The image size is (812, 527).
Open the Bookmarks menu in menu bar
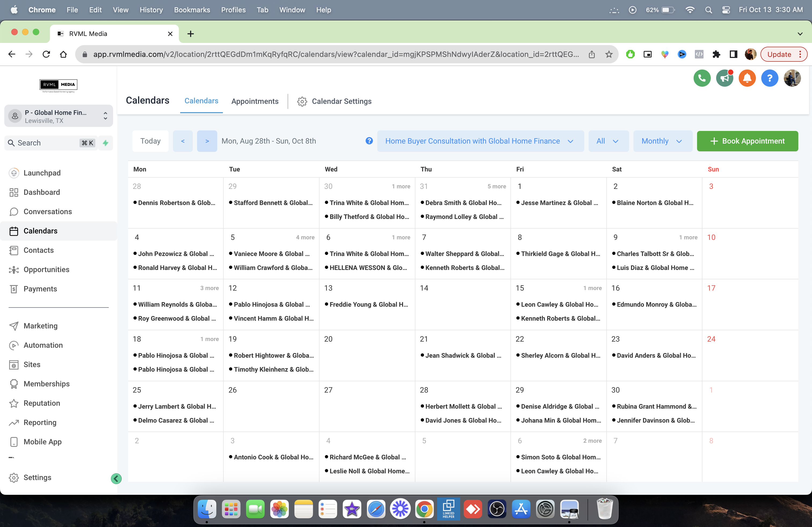pos(192,10)
